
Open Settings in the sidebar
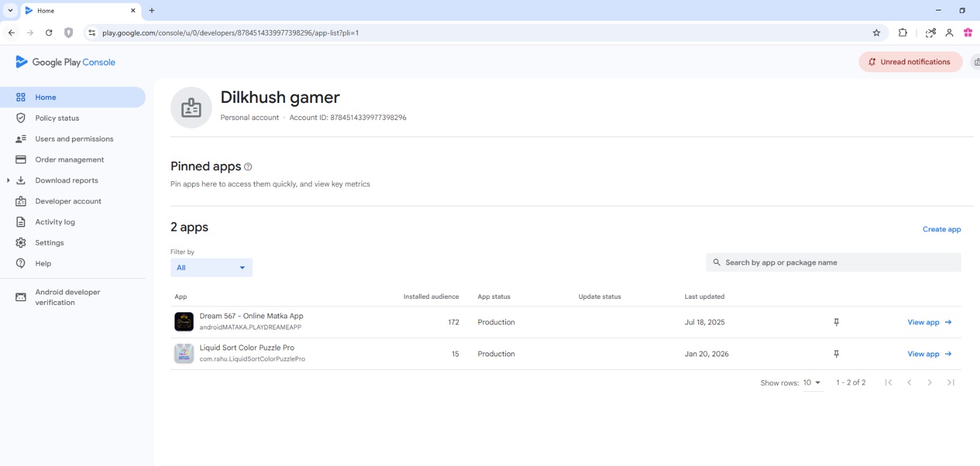[x=50, y=243]
